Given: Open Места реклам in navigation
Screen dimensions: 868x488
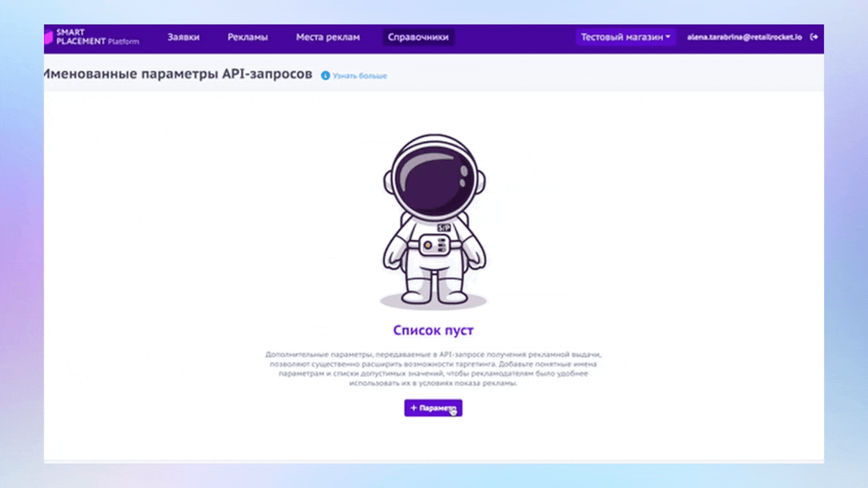Looking at the screenshot, I should coord(328,37).
